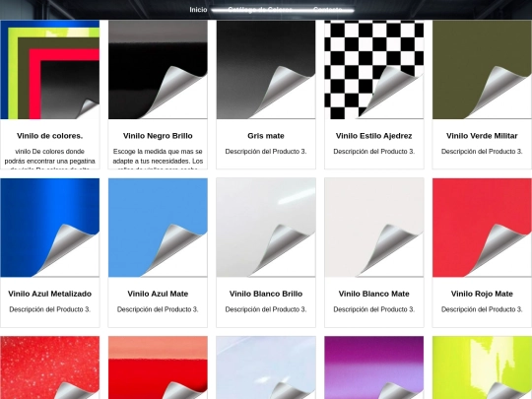Open the neon yellow vinyl image in bottom row
This screenshot has width=532, height=399.
[x=482, y=367]
